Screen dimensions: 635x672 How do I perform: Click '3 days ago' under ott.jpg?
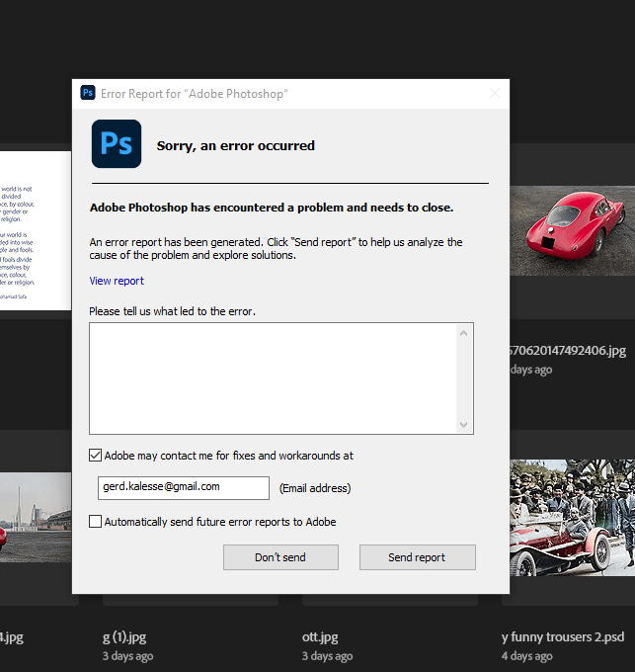pos(327,656)
